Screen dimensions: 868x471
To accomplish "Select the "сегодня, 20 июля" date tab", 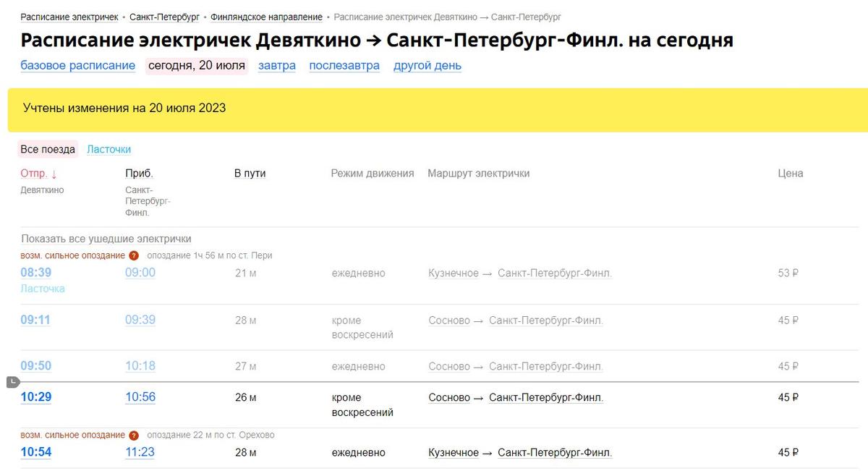I will [x=197, y=66].
